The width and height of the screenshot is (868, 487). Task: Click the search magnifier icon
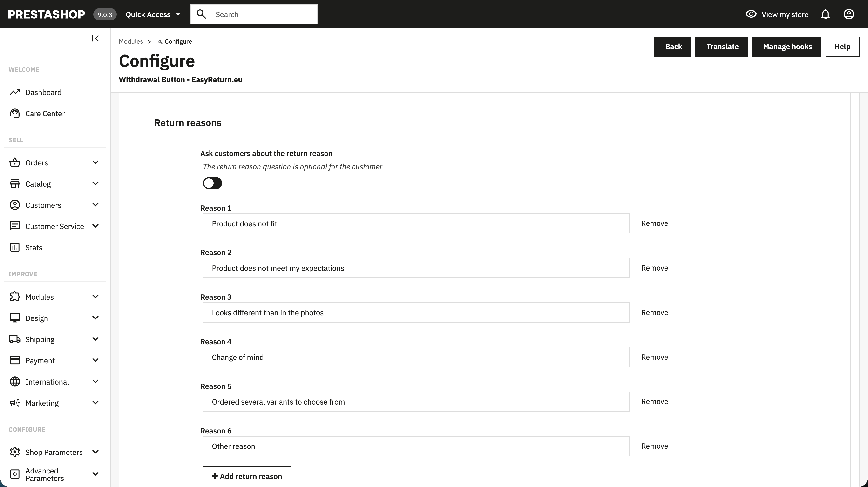pyautogui.click(x=201, y=14)
